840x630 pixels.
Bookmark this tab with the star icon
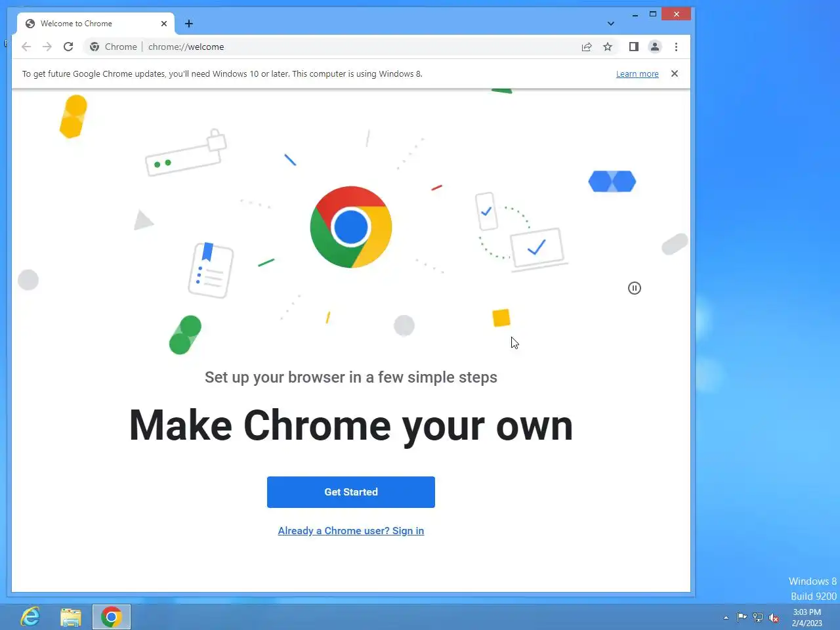pos(608,47)
